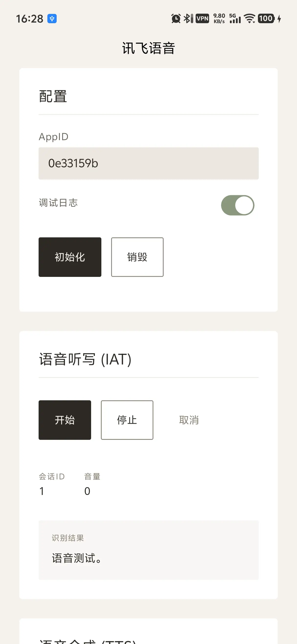297x644 pixels.
Task: Disable the 调试日志 debug log switch
Action: (237, 205)
